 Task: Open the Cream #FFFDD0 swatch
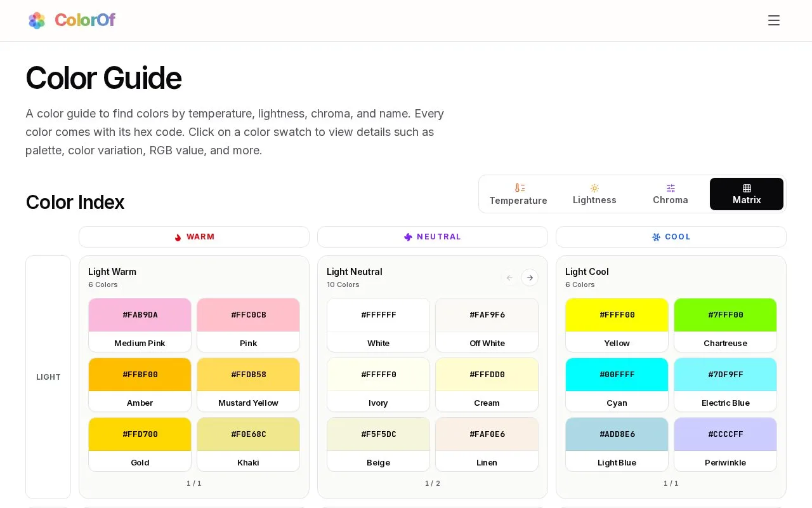click(x=487, y=385)
